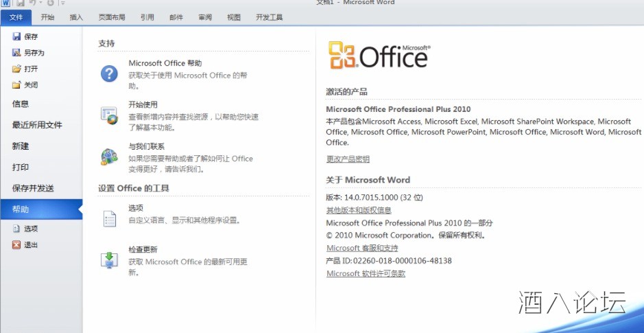
Task: Open 其他版本和版权信息 link
Action: [359, 211]
